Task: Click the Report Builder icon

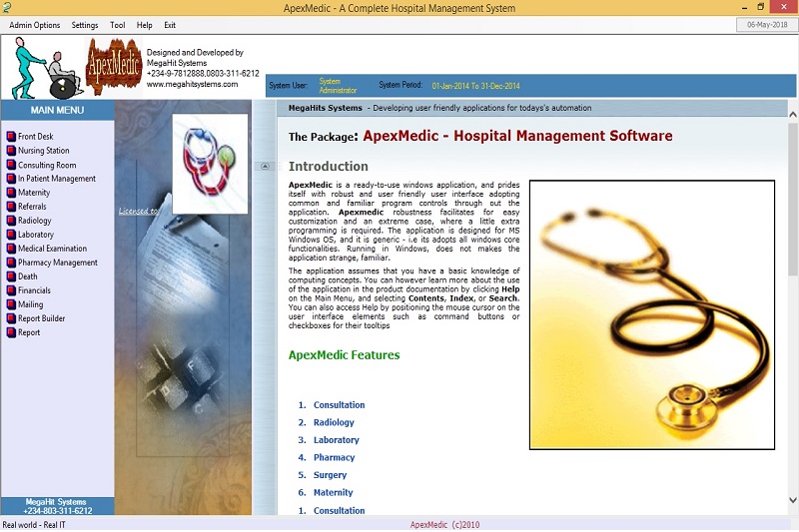Action: 11,318
